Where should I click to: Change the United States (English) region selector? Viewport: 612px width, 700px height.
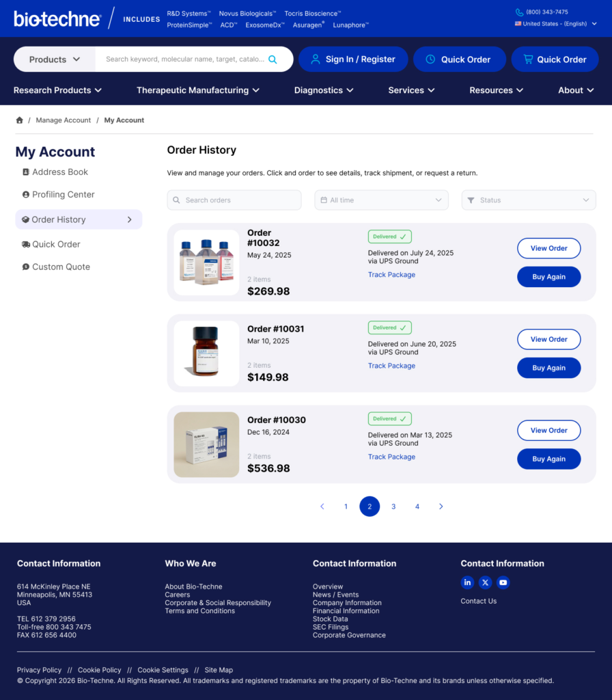[x=555, y=24]
